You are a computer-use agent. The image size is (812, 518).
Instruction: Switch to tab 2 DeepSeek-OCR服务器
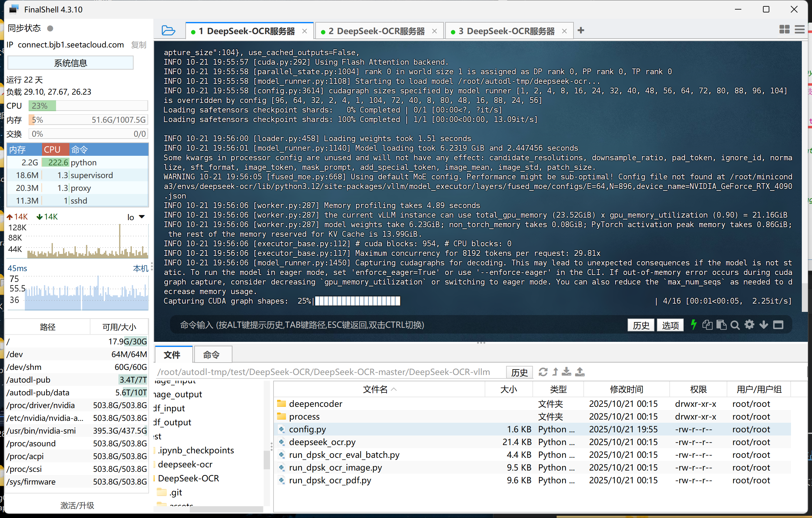tap(376, 31)
